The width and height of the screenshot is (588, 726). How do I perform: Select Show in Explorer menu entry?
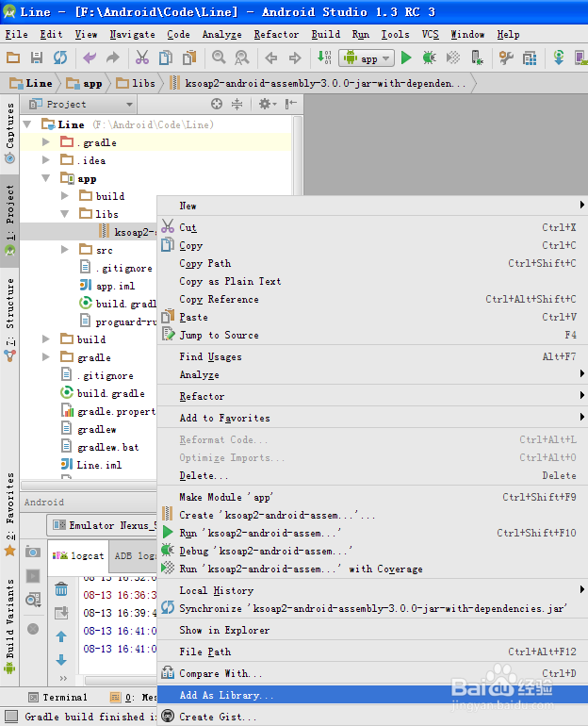coord(372,630)
